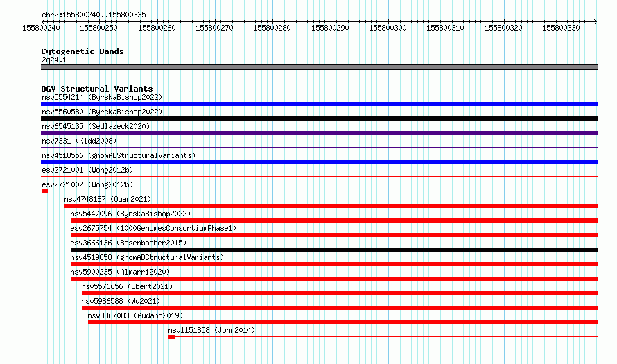
Task: Click esv2721002 (Wong2012b) label
Action: pos(87,184)
